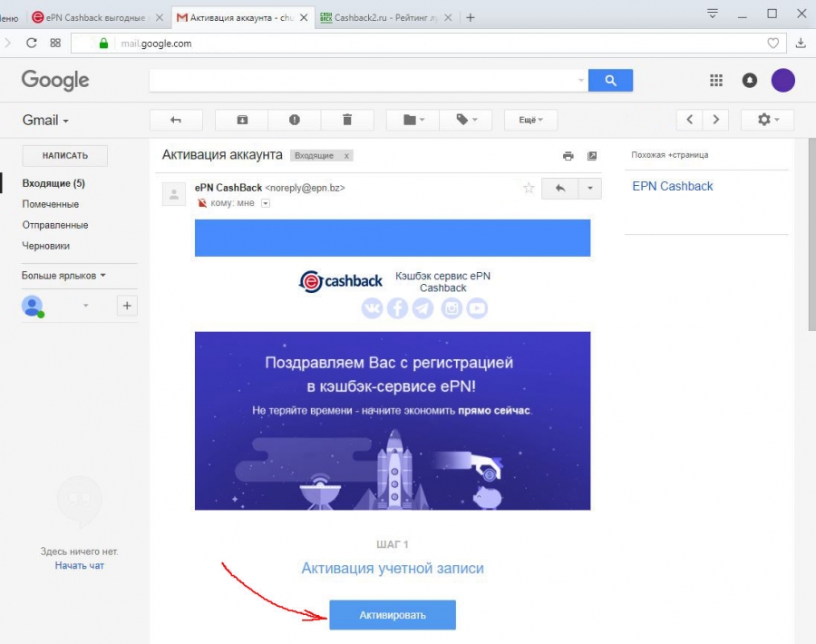816x644 pixels.
Task: Report email as spam
Action: [295, 120]
